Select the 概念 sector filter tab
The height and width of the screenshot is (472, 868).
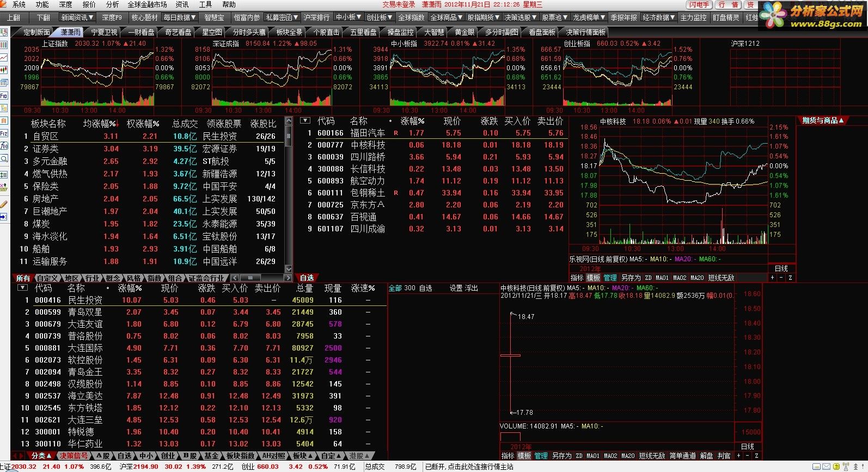point(113,278)
